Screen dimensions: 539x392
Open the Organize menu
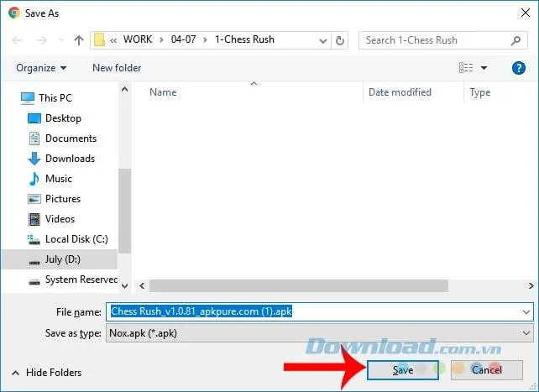(x=41, y=68)
